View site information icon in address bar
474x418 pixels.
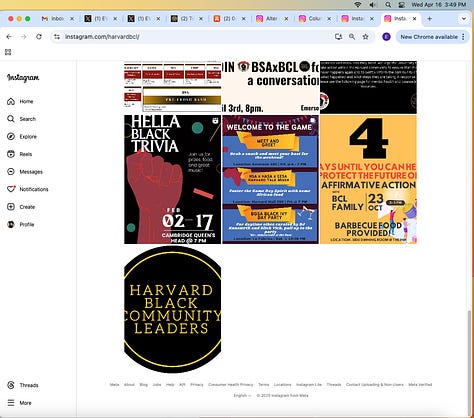pyautogui.click(x=57, y=37)
